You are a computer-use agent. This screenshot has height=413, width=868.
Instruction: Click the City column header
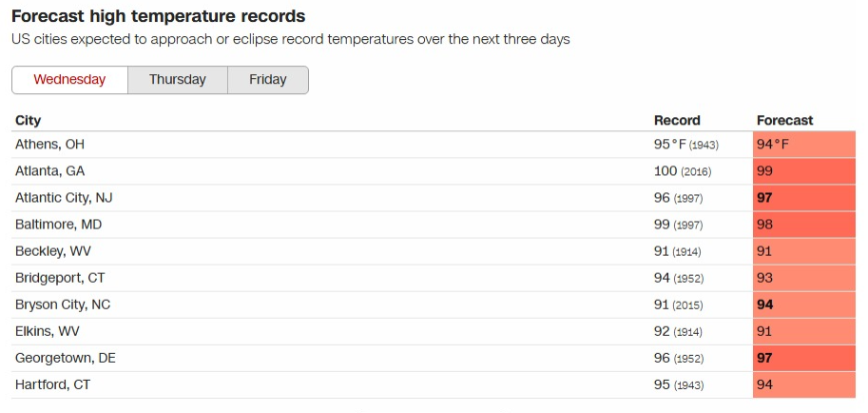tap(29, 121)
